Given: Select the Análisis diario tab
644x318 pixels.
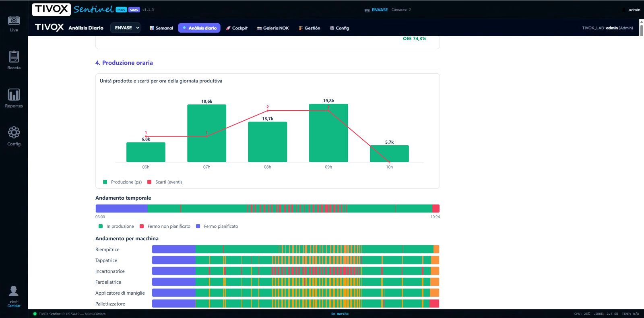Looking at the screenshot, I should click(x=199, y=28).
